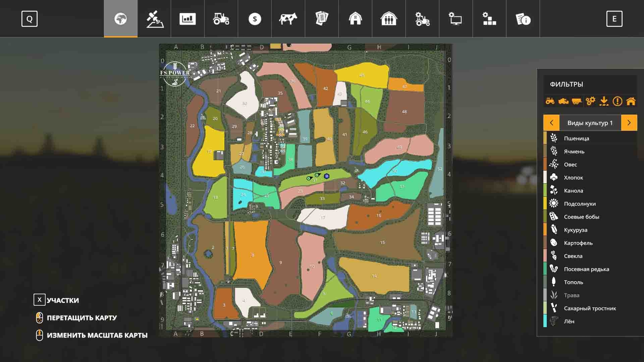Screen dimensions: 644x362
Task: Open the statistics chart tab
Action: [x=187, y=19]
